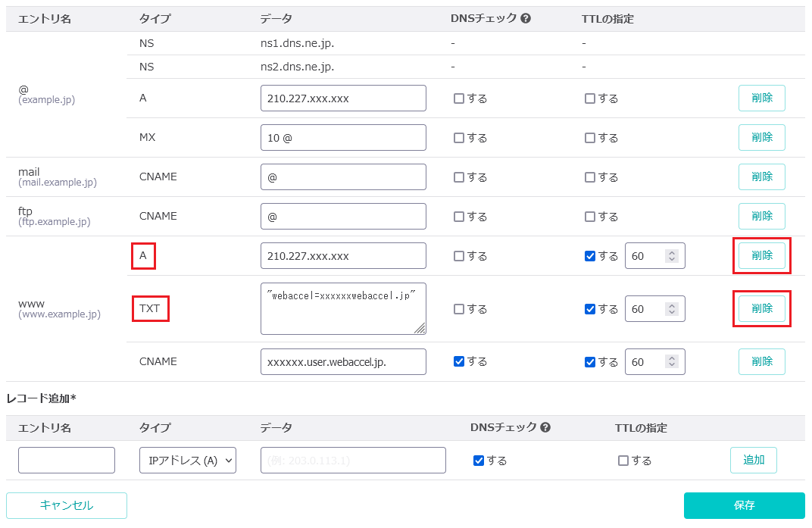Viewport: 812px width, 528px height.
Task: Enable DNS check for MX record
Action: (x=459, y=138)
